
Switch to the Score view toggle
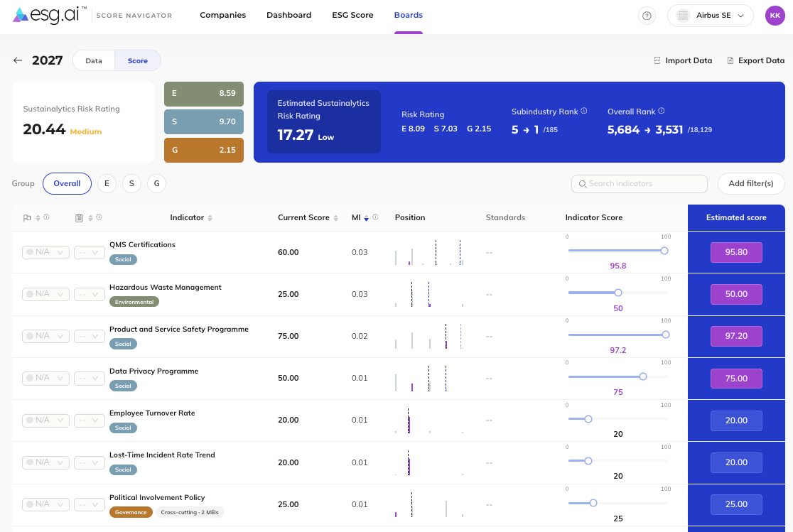138,60
